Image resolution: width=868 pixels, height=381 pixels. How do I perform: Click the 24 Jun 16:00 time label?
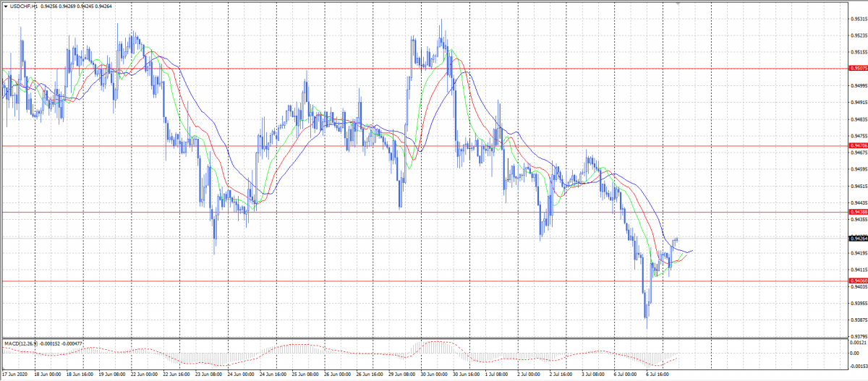[274, 374]
